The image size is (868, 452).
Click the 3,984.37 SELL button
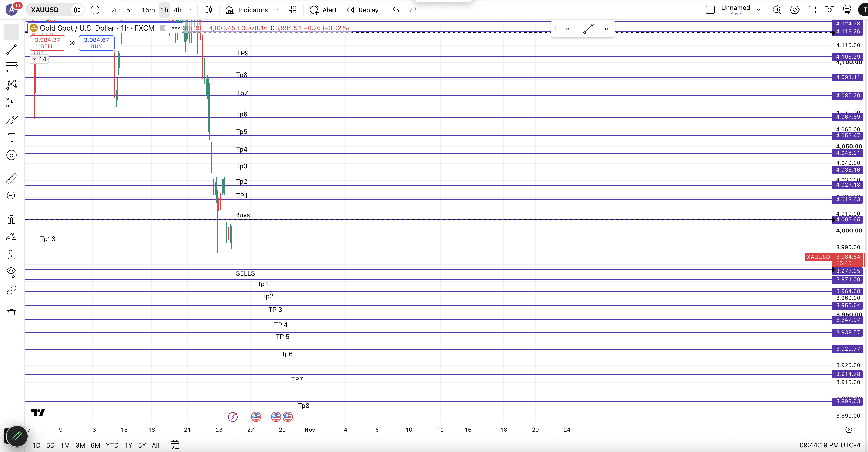(47, 43)
